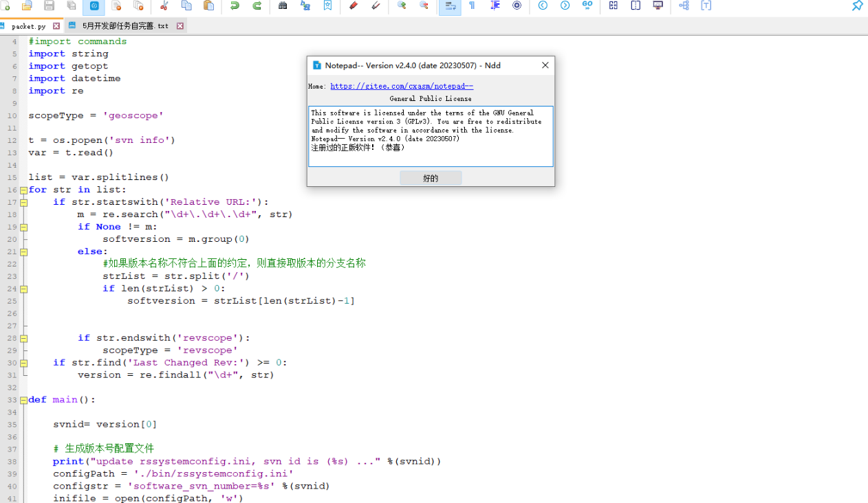Click the Zoom in magnifier icon
The width and height of the screenshot is (868, 503).
tap(402, 6)
